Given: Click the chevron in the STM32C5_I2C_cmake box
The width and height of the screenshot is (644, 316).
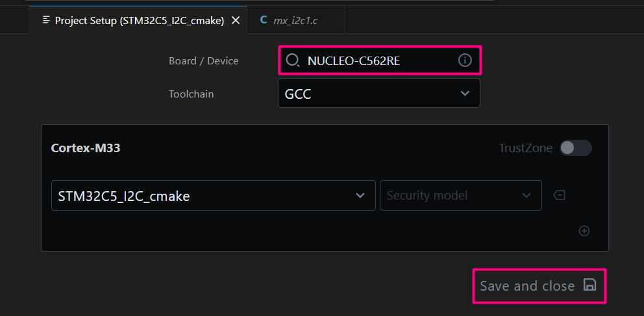Looking at the screenshot, I should point(360,196).
